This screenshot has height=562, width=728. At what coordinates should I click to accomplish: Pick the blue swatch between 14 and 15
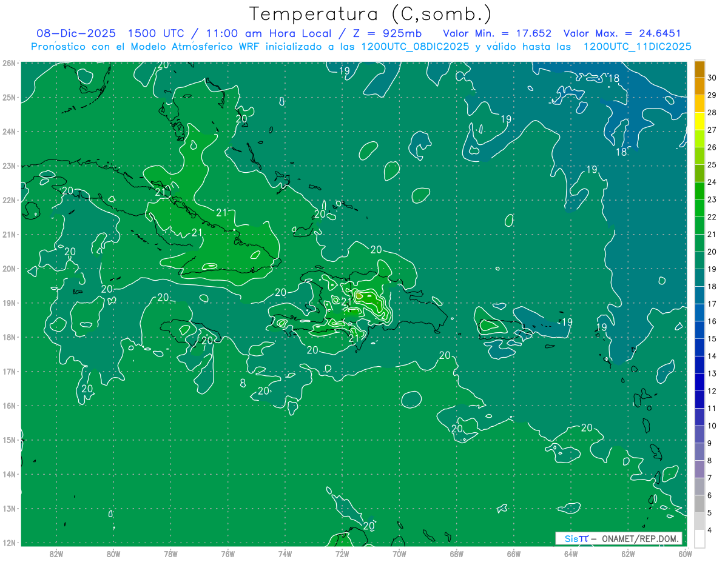700,347
